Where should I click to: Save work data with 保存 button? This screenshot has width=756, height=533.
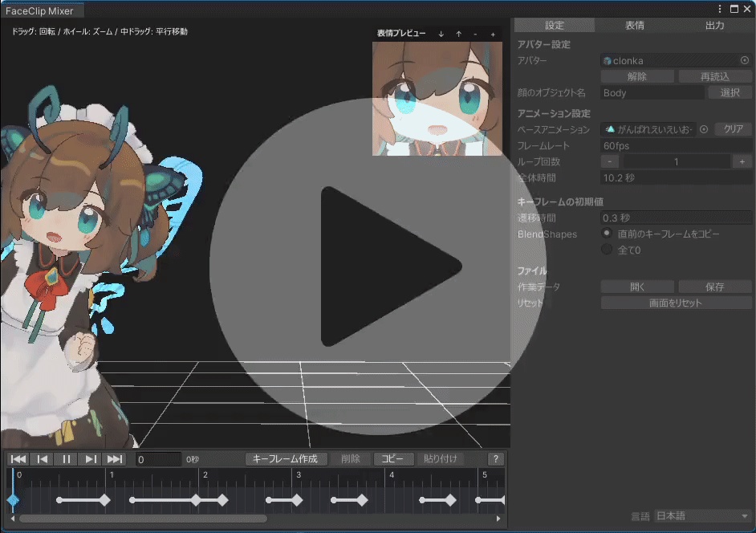click(x=715, y=287)
